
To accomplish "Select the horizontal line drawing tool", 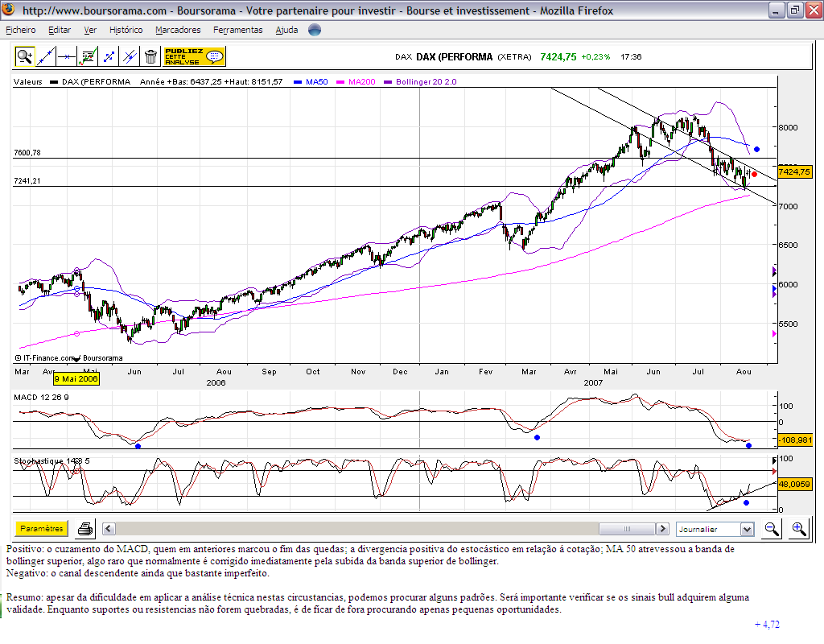I will 67,56.
